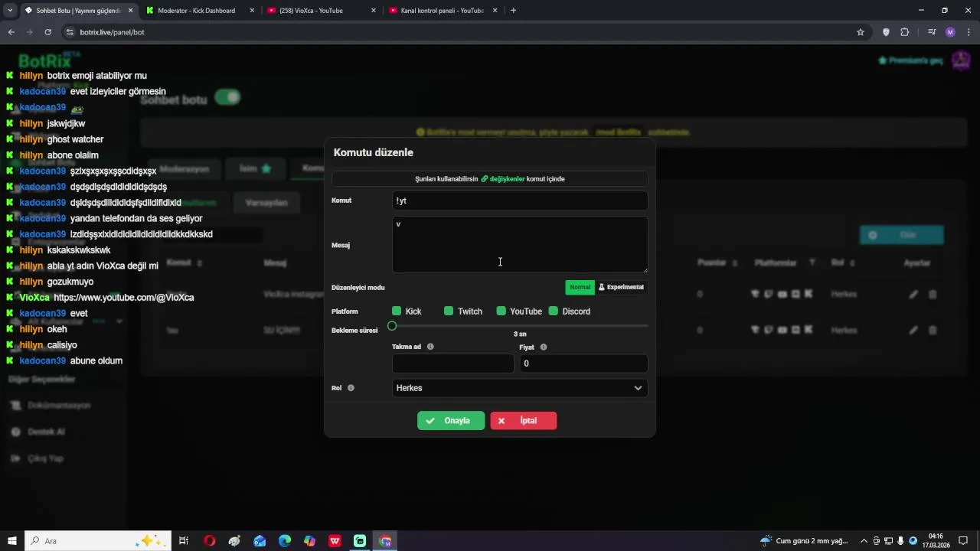980x551 pixels.
Task: Open the Chrome profile avatar
Action: [950, 32]
